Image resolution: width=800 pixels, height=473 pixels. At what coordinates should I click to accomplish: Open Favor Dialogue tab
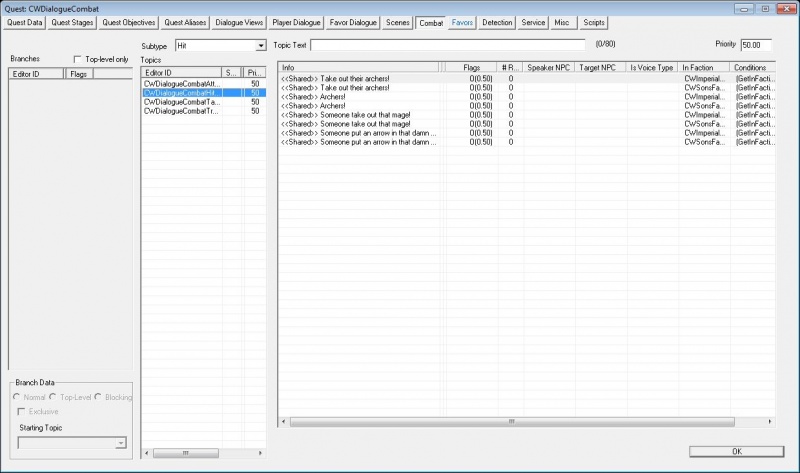click(353, 22)
